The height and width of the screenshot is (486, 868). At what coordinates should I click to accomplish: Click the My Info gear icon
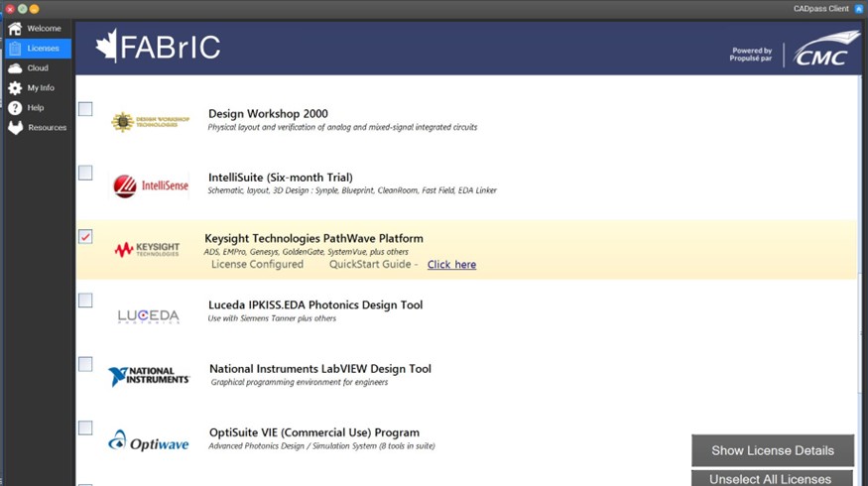(15, 88)
